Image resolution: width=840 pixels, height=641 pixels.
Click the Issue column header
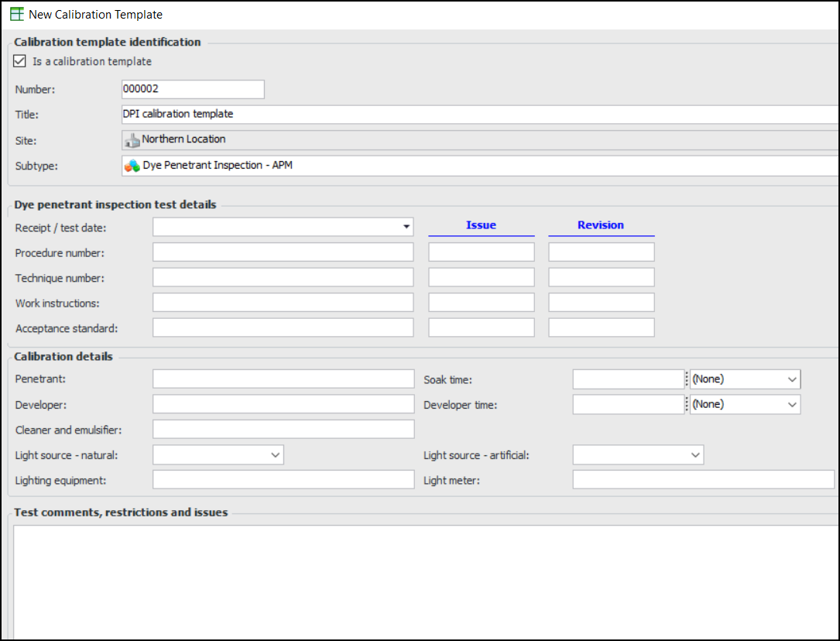tap(481, 225)
